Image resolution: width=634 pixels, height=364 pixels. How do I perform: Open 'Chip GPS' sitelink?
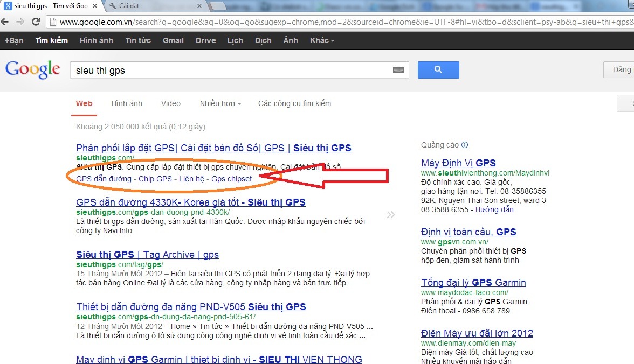[x=155, y=179]
